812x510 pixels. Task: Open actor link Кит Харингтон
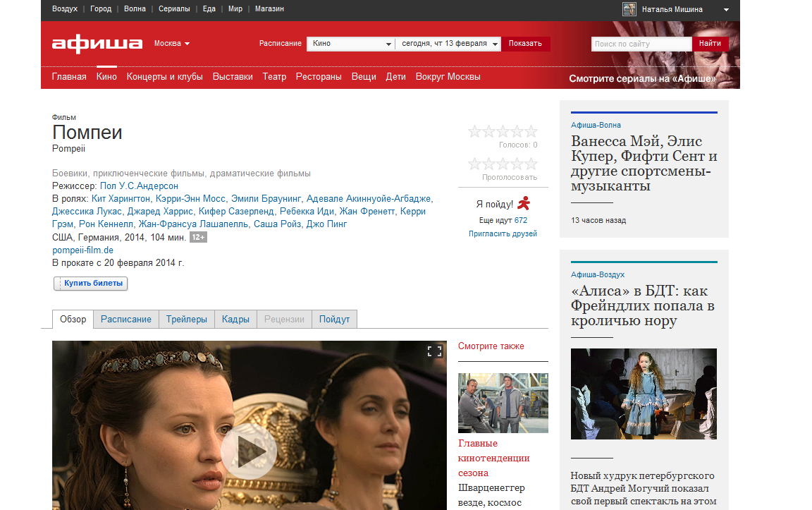(x=121, y=198)
